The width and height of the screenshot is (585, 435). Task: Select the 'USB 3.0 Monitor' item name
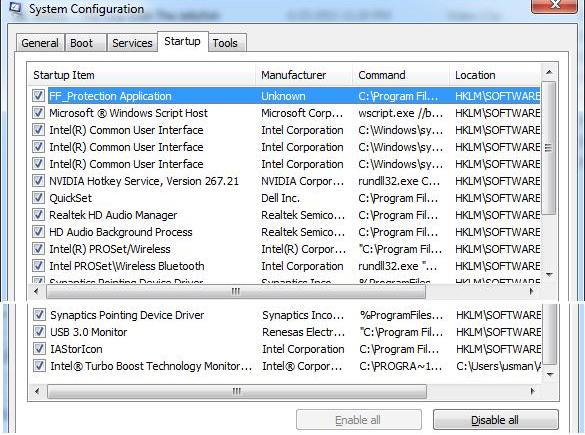[89, 332]
